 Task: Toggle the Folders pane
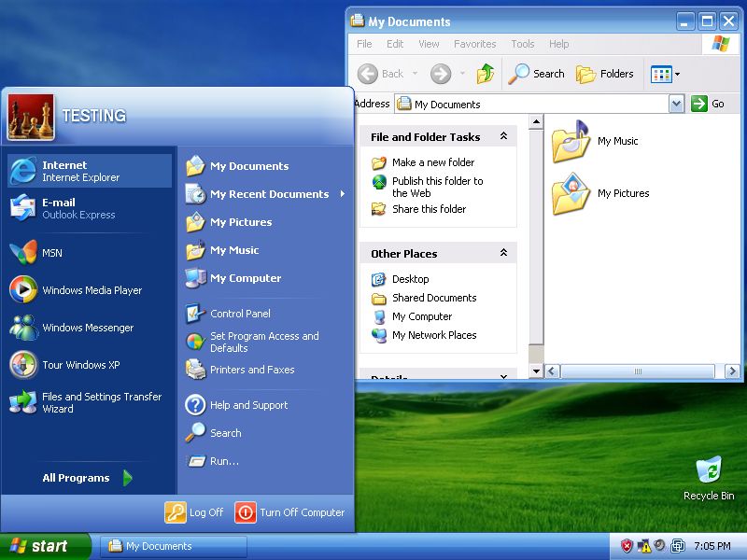pos(605,74)
